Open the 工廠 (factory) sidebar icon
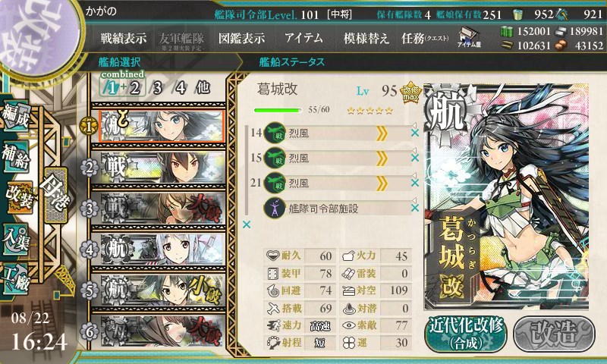The width and height of the screenshot is (607, 364). point(16,281)
